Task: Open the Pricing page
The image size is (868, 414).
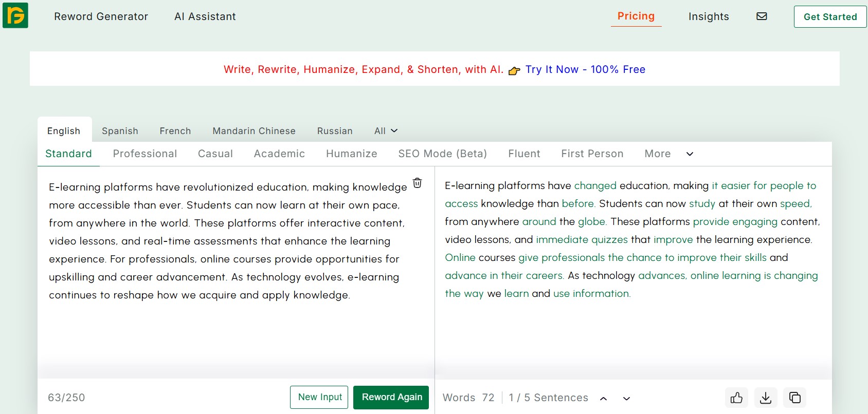Action: (x=636, y=16)
